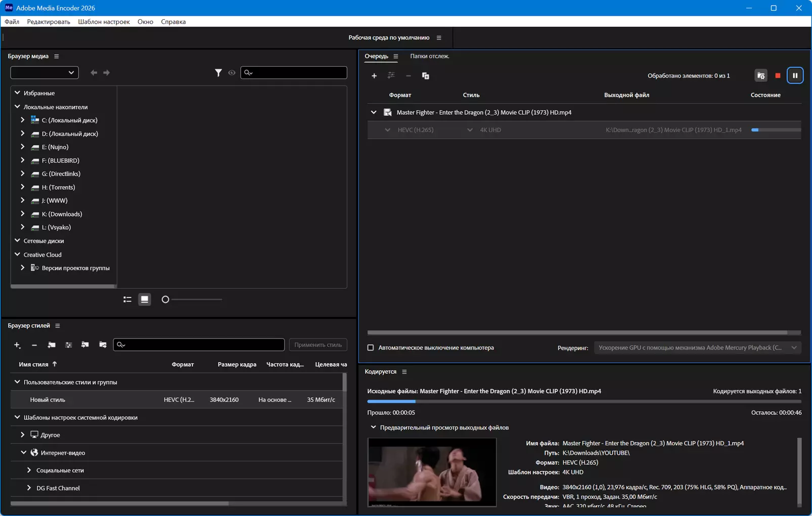Screen dimensions: 812x516
Task: Add a source to the queue
Action: 374,76
